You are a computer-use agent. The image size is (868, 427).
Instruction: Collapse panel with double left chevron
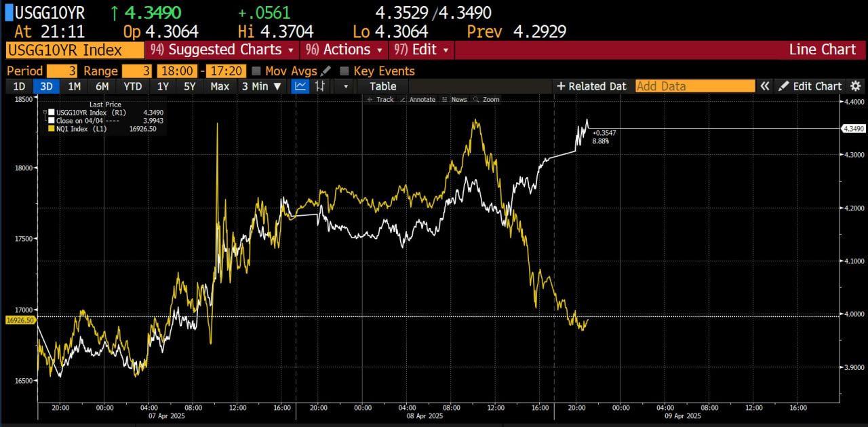point(765,86)
